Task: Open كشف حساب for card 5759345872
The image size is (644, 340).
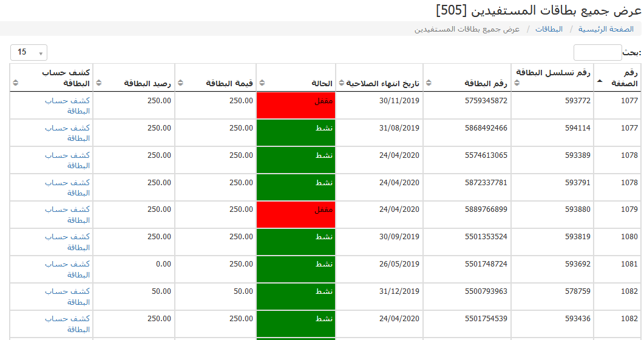Action: 67,106
